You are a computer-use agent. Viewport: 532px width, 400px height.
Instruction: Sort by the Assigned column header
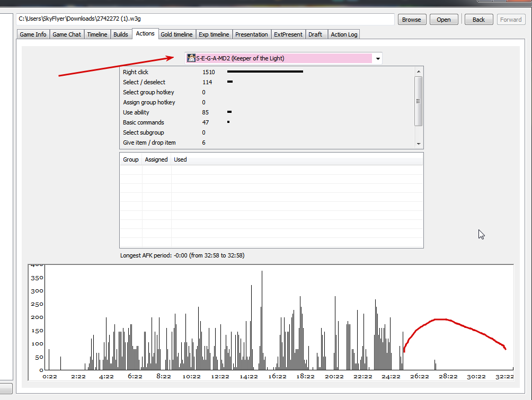click(x=156, y=159)
